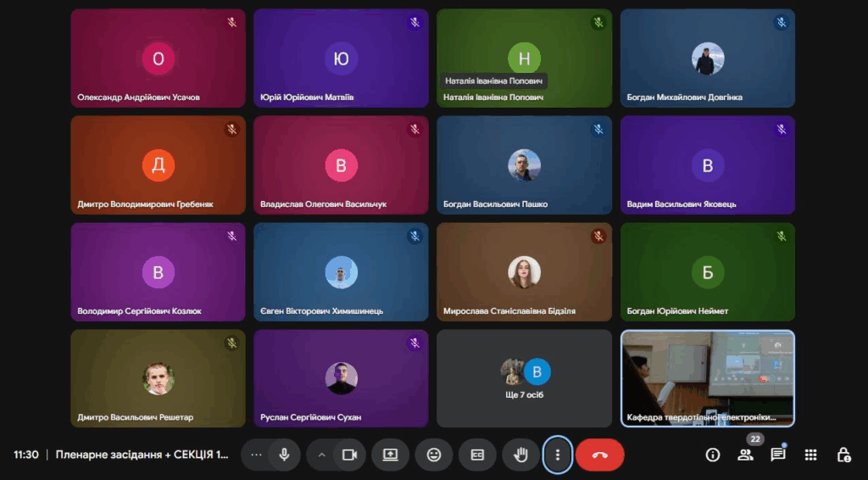The image size is (868, 480).
Task: Toggle the microphone button
Action: (x=284, y=455)
